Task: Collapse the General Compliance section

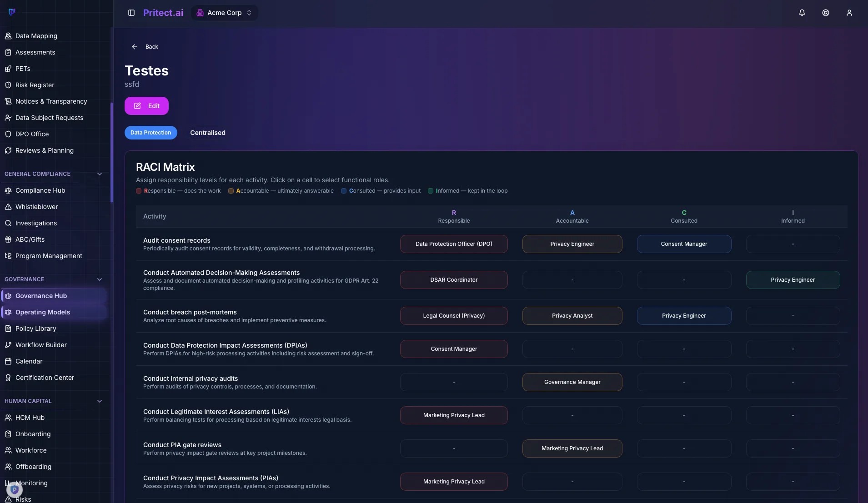Action: pyautogui.click(x=100, y=174)
